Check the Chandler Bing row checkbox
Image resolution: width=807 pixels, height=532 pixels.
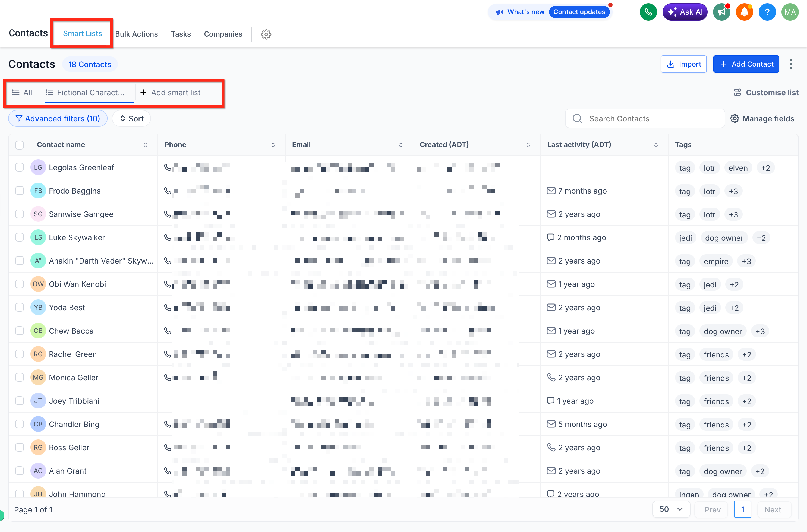point(20,424)
